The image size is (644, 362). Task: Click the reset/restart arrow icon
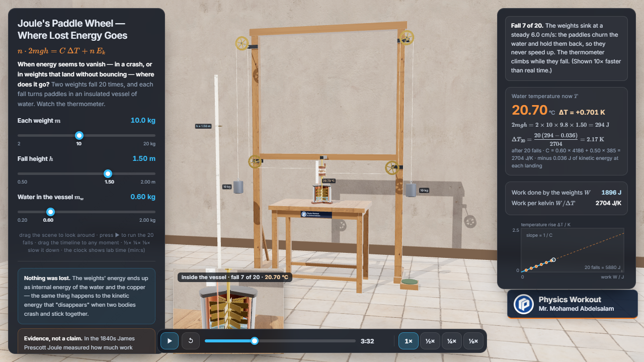pyautogui.click(x=191, y=341)
